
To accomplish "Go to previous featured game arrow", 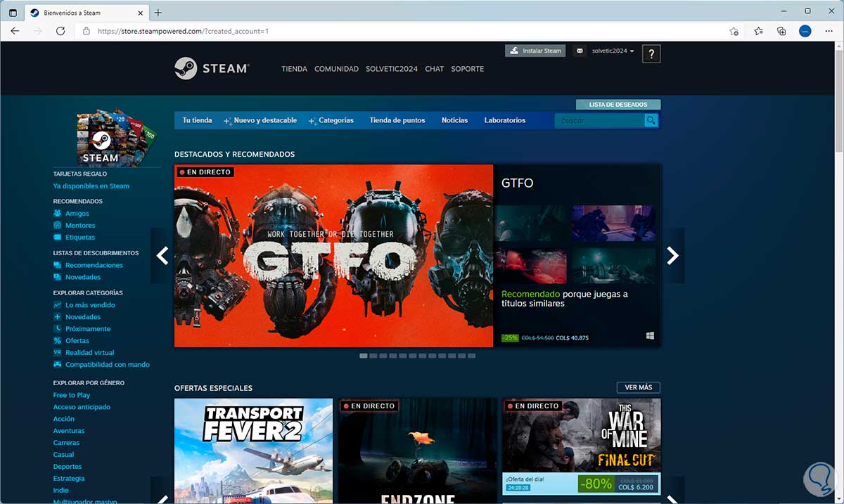I will 162,256.
